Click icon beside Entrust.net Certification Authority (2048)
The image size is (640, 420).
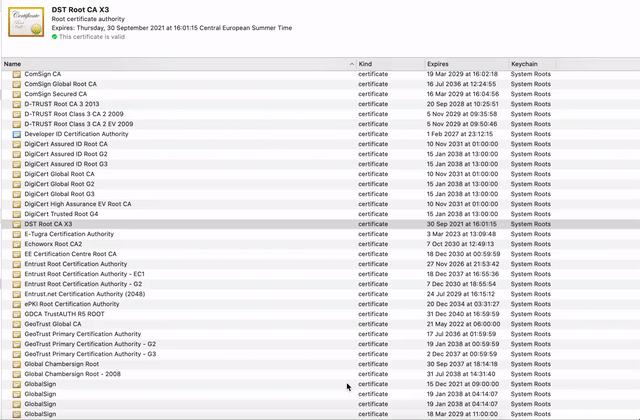[x=16, y=294]
